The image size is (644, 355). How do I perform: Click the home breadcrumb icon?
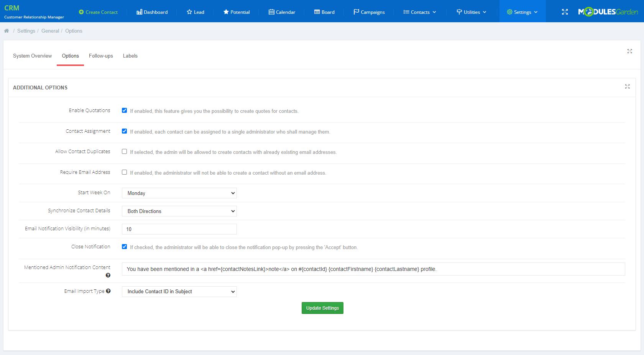[7, 31]
